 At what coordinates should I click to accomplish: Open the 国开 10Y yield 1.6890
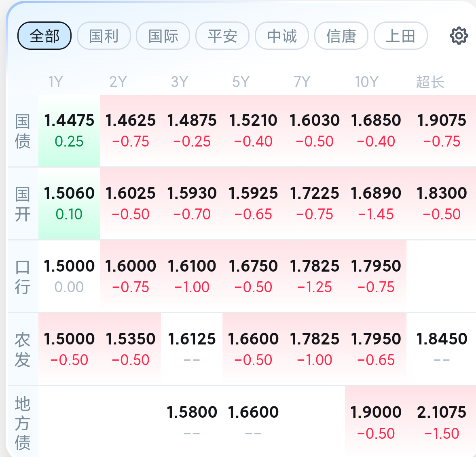coord(376,203)
